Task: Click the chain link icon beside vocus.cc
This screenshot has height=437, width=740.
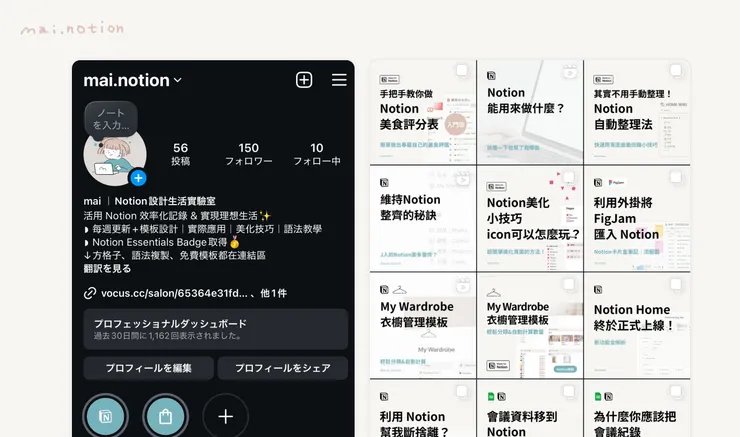Action: [x=90, y=293]
